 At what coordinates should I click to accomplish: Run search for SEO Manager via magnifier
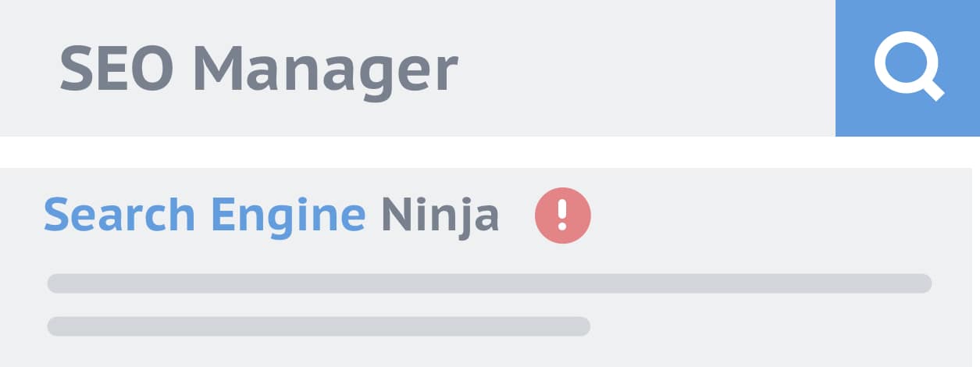pos(908,69)
